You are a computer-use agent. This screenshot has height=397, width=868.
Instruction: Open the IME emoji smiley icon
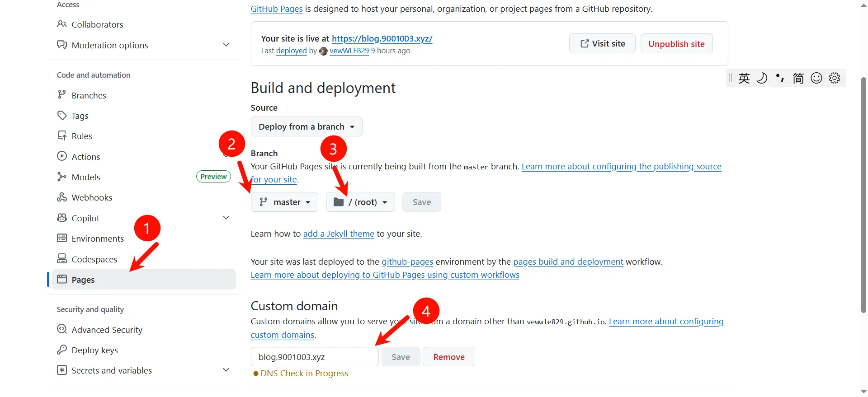[x=816, y=78]
